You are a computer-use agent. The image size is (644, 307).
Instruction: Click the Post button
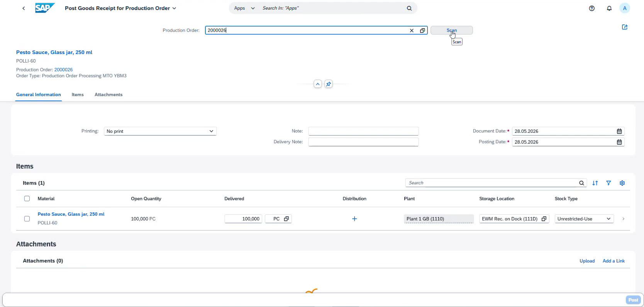(633, 300)
